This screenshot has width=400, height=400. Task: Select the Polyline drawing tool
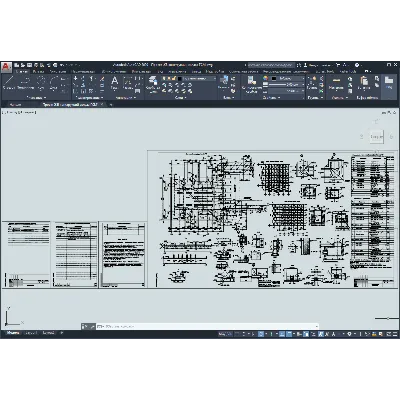click(x=25, y=83)
